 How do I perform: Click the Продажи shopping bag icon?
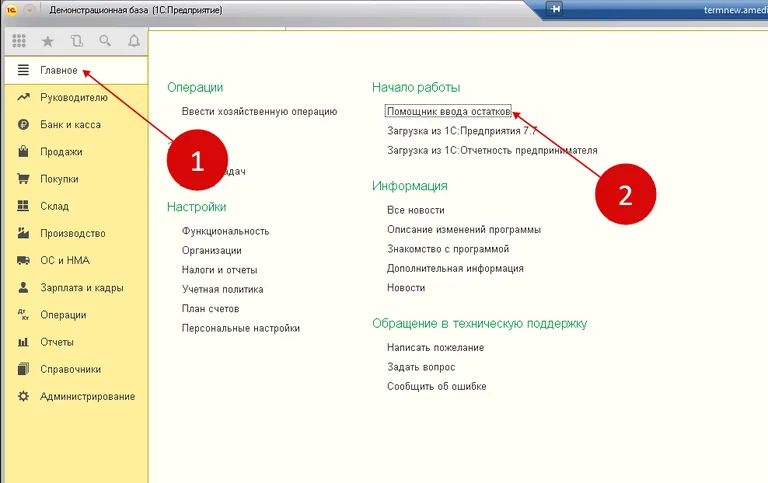point(23,152)
